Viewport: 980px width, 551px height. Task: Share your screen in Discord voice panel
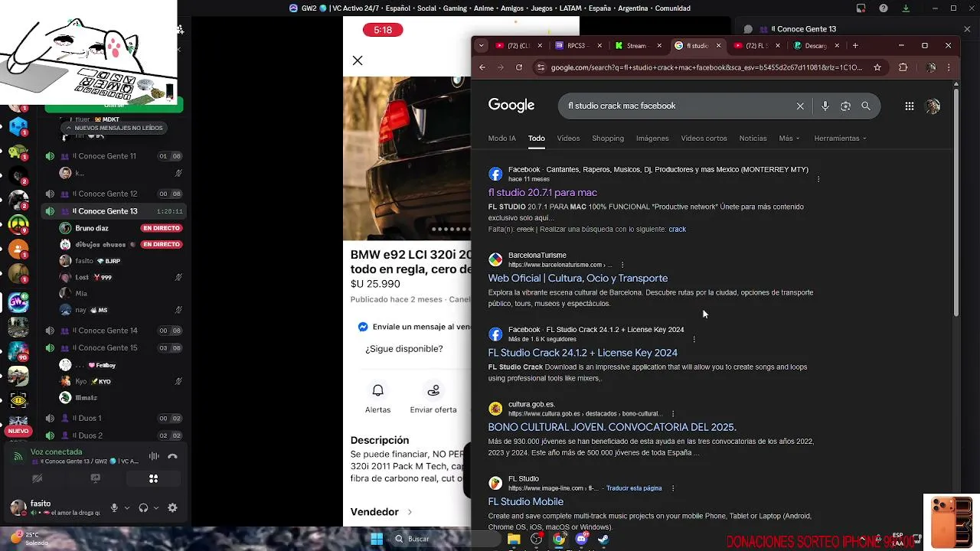(96, 479)
